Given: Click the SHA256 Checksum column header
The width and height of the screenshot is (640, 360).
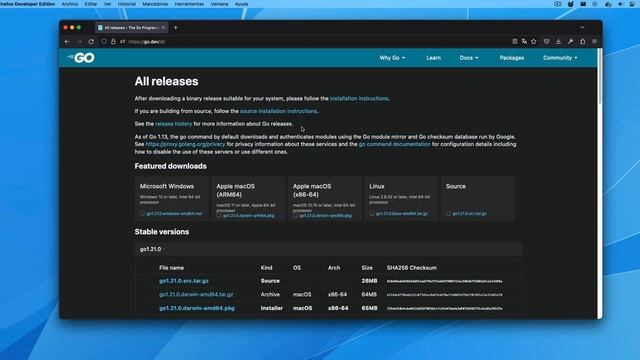Looking at the screenshot, I should (x=411, y=268).
